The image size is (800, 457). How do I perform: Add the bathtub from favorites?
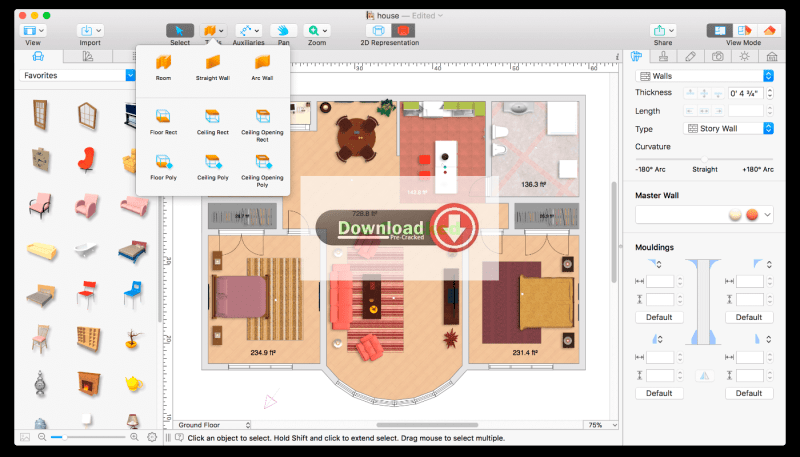87,250
